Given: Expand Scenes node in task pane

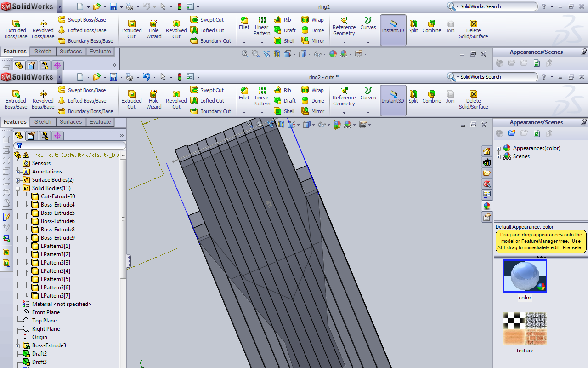Looking at the screenshot, I should pos(499,156).
